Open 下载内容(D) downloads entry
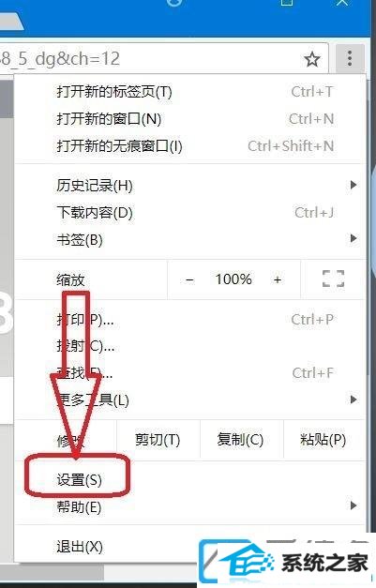 coord(189,213)
